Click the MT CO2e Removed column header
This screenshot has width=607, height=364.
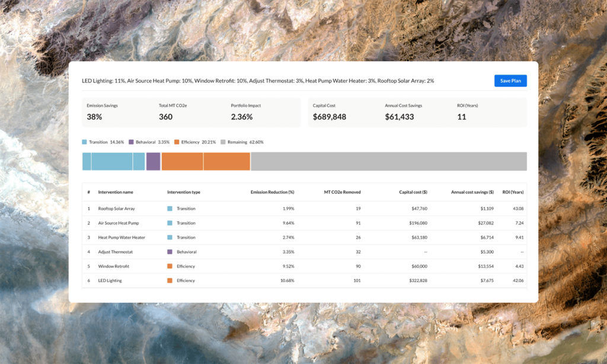click(x=342, y=192)
